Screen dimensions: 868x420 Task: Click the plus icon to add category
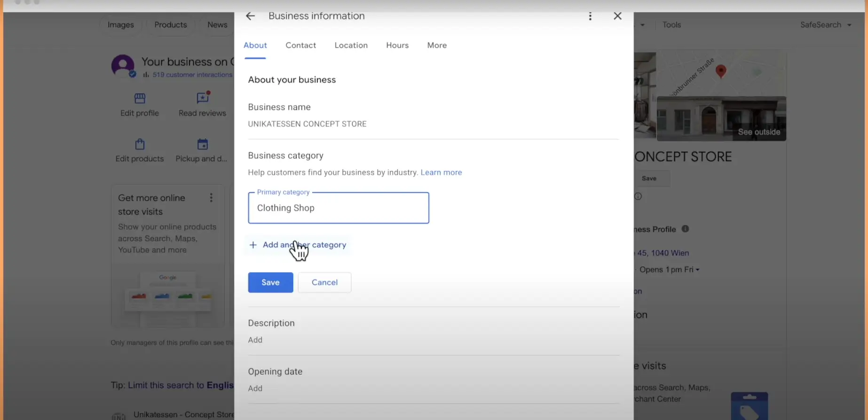(253, 245)
